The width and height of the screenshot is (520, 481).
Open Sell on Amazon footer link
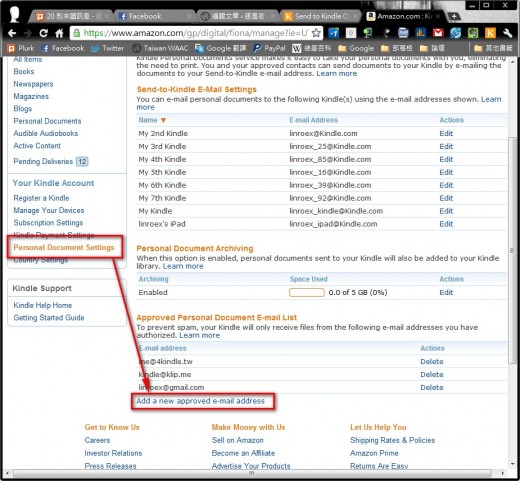click(x=238, y=440)
